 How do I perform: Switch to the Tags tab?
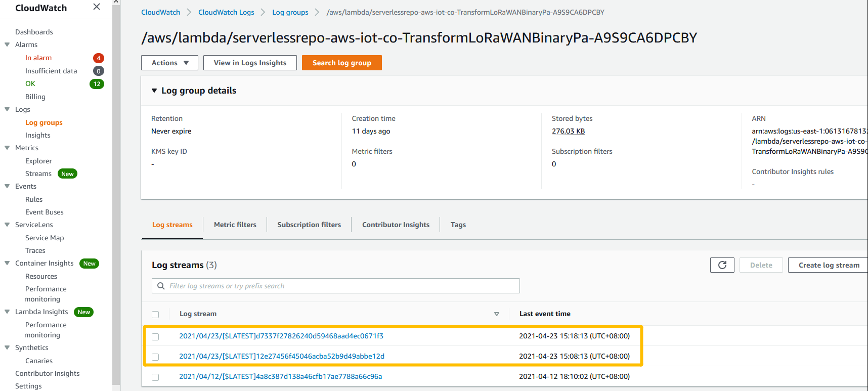458,225
